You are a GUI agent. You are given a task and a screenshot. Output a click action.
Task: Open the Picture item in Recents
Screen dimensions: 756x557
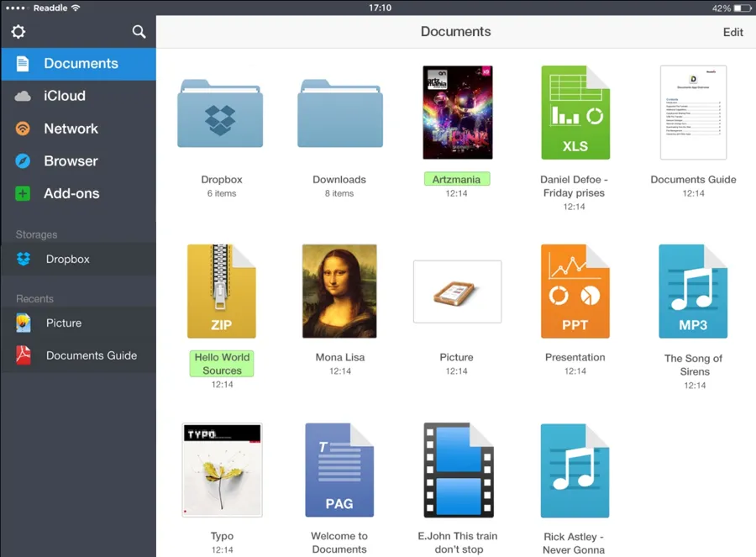click(x=64, y=323)
